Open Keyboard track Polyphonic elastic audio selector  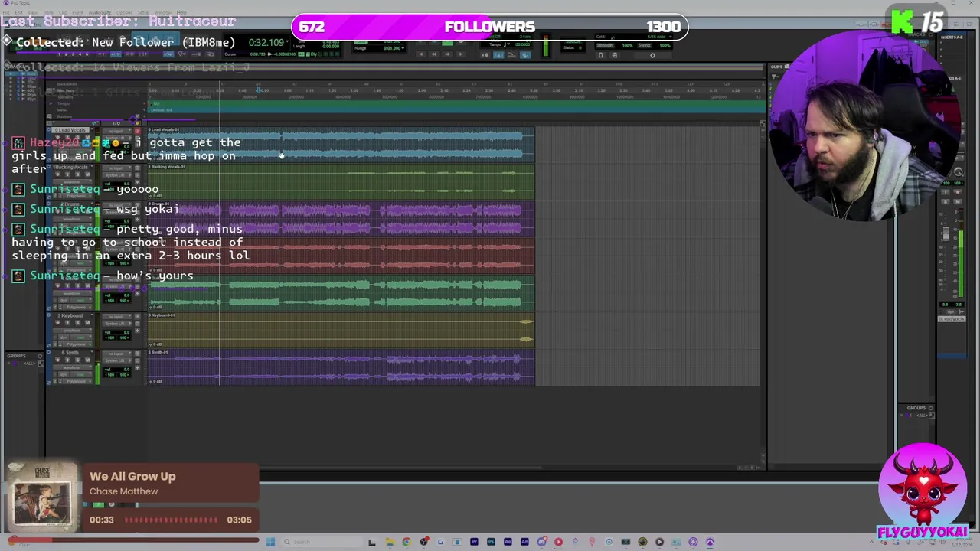[x=77, y=344]
